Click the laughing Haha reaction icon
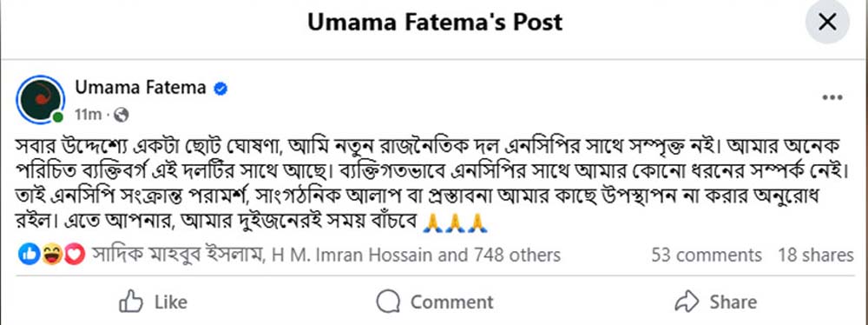The image size is (868, 325). 51,255
